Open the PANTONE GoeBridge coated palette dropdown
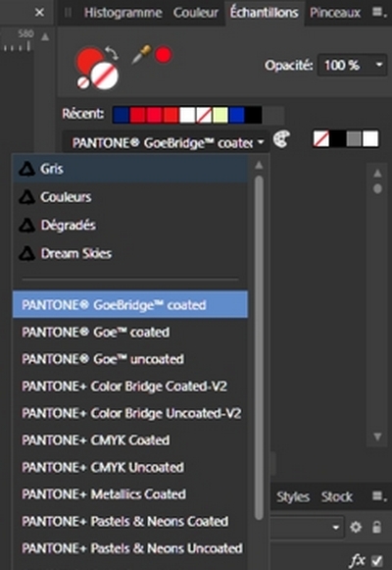392x570 pixels. coord(166,143)
